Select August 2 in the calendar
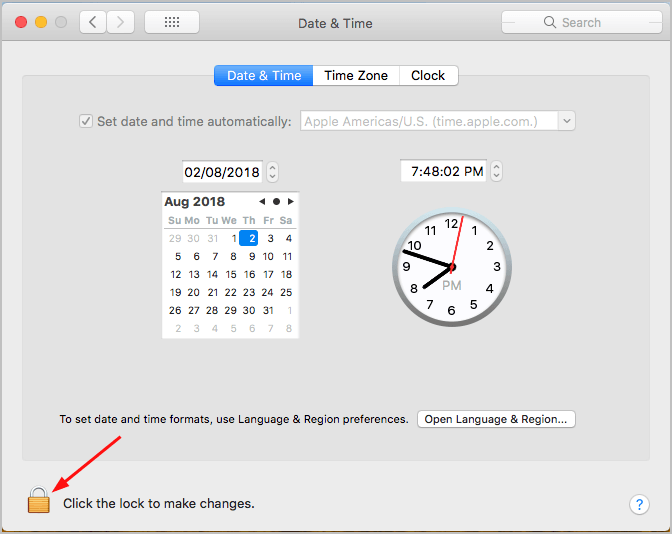 (249, 238)
